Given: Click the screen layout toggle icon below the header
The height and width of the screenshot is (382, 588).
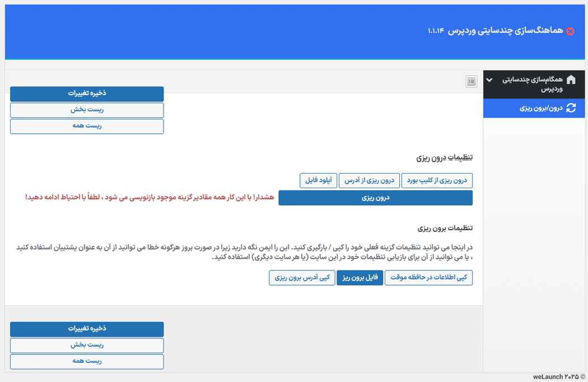Looking at the screenshot, I should (x=471, y=81).
